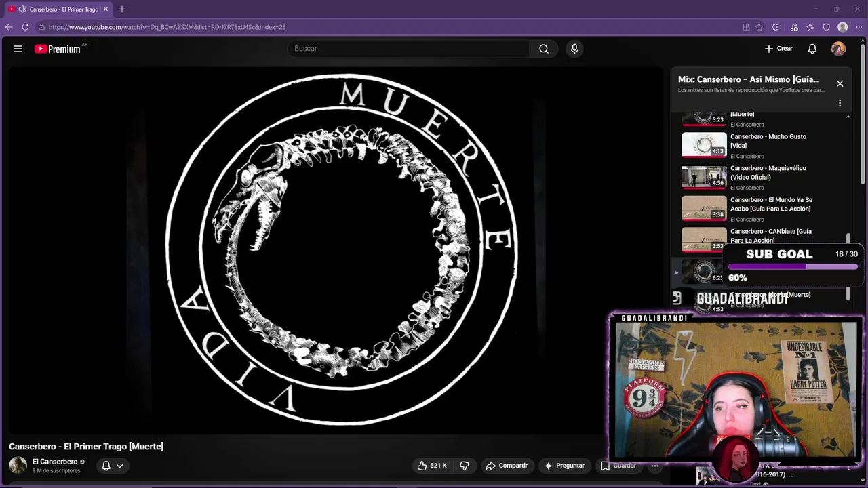View site information icon in address bar
The height and width of the screenshot is (488, 868).
pyautogui.click(x=41, y=27)
